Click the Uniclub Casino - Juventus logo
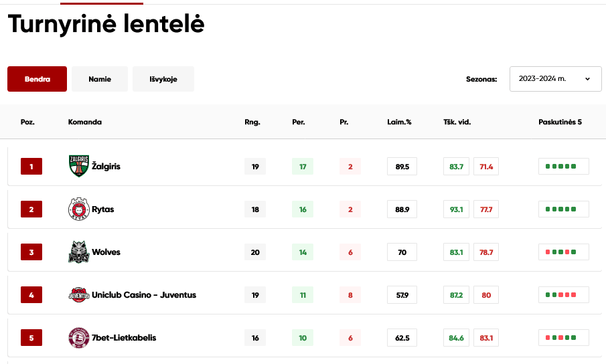The width and height of the screenshot is (606, 364). 78,295
